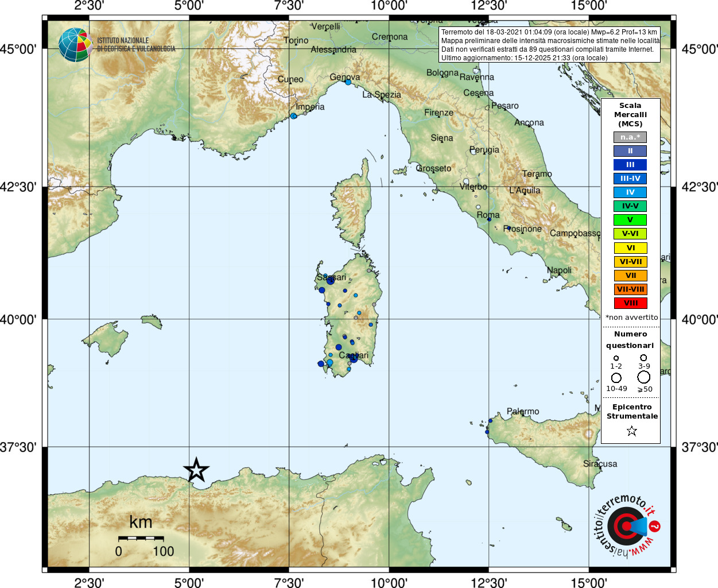718x588 pixels.
Task: Click the 1-2 questionnaires circle in legend
Action: (x=616, y=358)
